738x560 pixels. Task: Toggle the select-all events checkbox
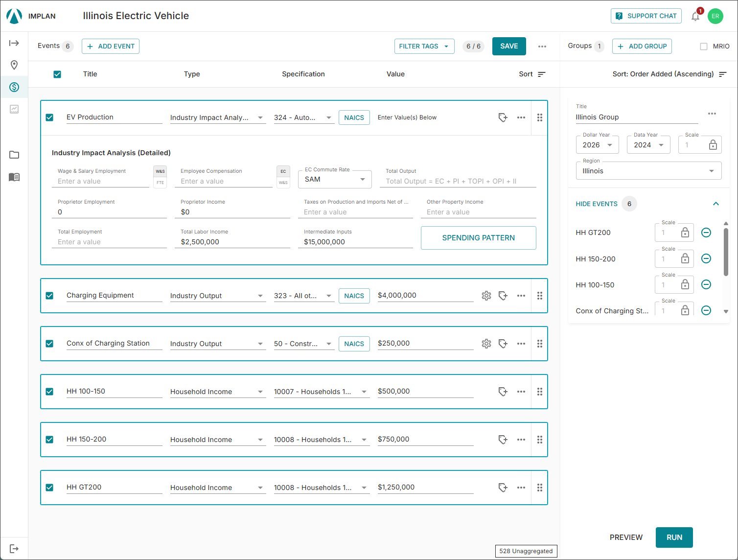(x=57, y=74)
